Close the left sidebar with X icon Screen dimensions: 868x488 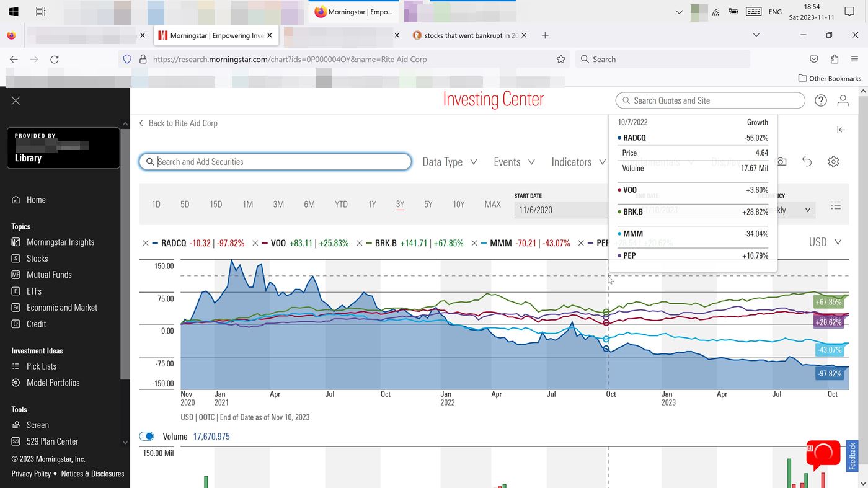pyautogui.click(x=16, y=100)
